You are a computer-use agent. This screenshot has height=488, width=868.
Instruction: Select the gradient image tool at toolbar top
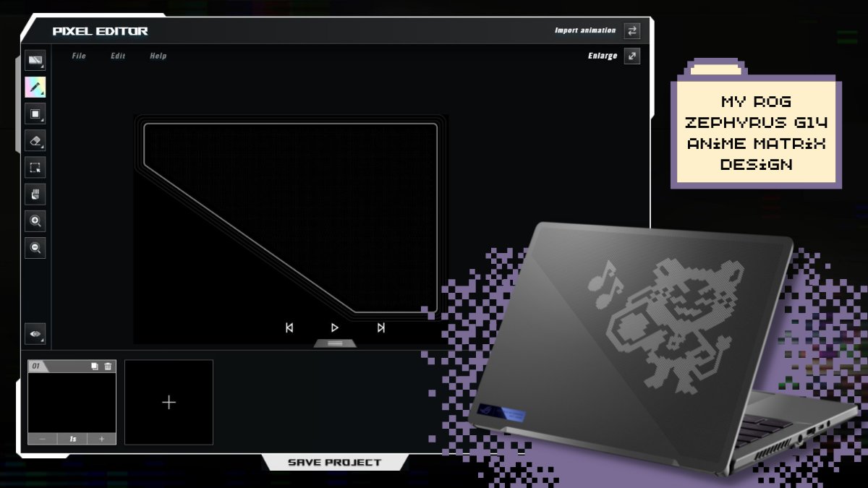click(x=35, y=61)
